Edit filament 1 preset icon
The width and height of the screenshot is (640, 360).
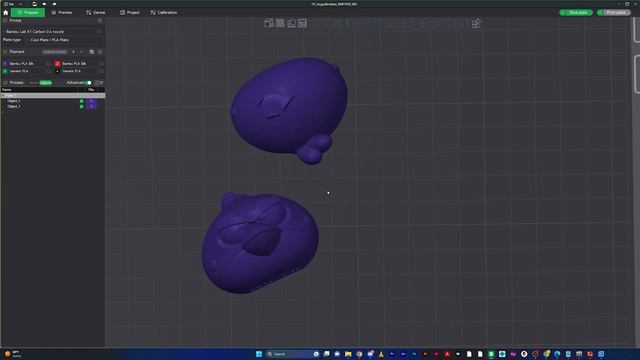49,64
